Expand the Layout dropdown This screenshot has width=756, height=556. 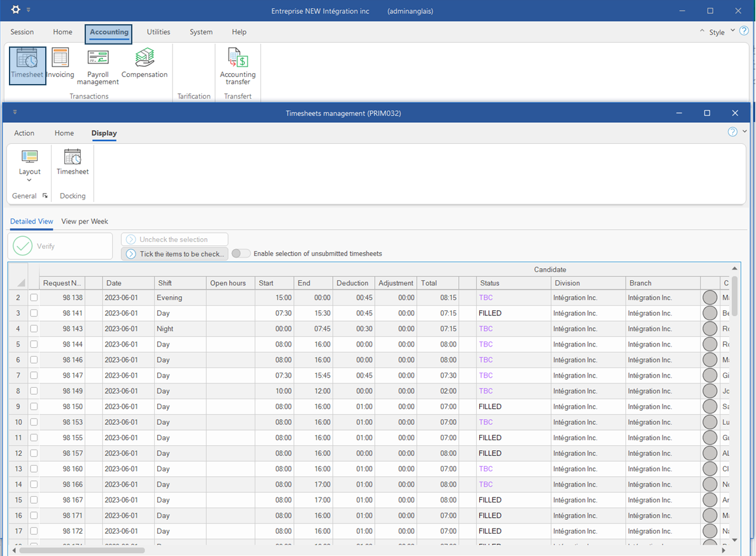click(29, 180)
